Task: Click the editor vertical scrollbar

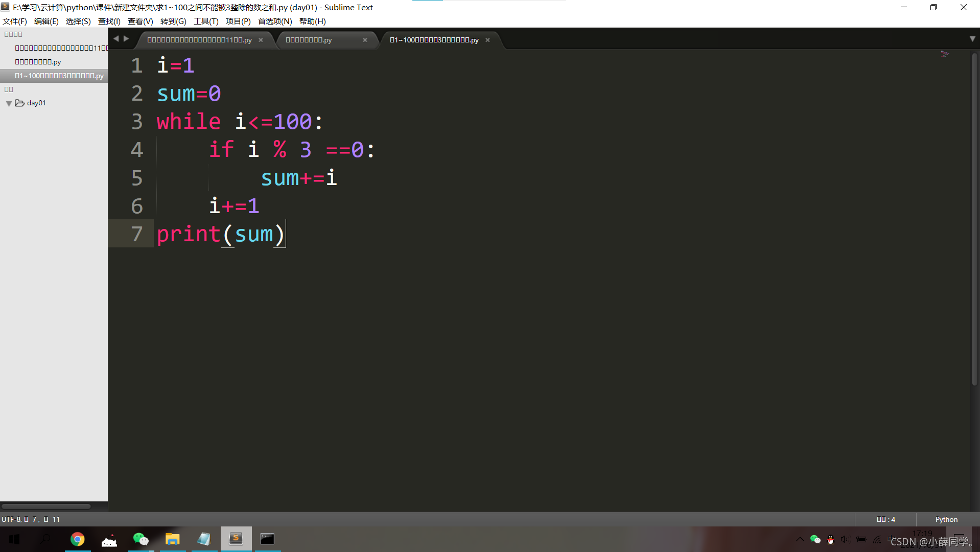Action: click(x=975, y=220)
